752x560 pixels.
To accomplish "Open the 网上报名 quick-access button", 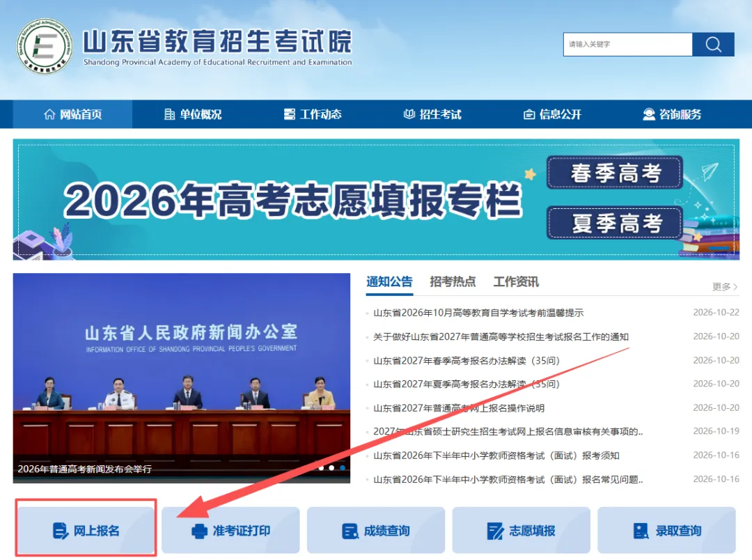I will click(x=86, y=530).
